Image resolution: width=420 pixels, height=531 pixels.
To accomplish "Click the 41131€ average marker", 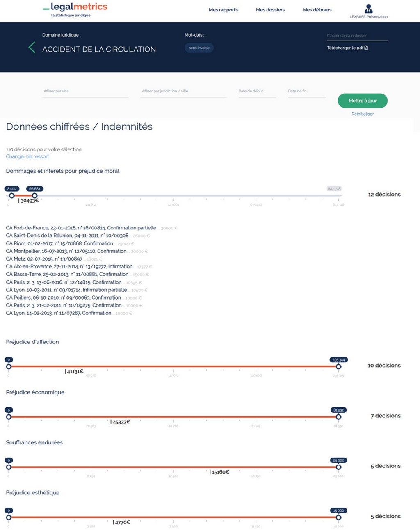I will pyautogui.click(x=74, y=371).
